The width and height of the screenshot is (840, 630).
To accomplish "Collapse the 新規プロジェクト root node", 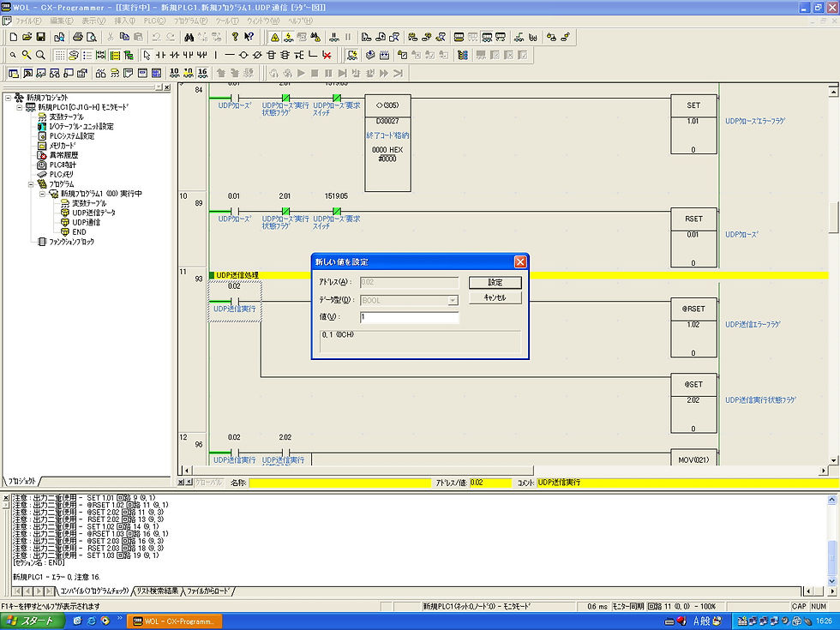I will click(x=8, y=98).
